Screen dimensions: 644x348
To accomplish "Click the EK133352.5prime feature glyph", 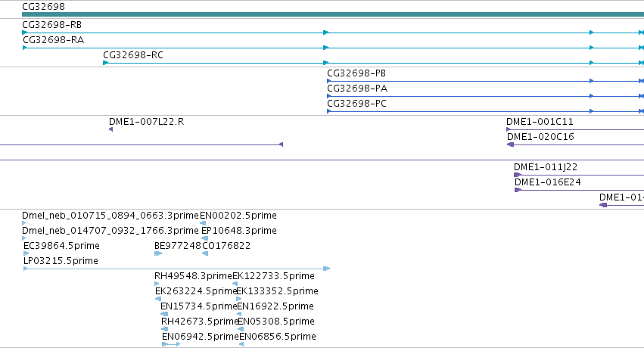I will (239, 299).
